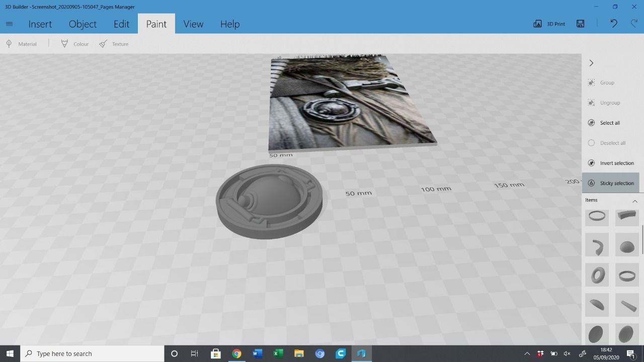Select the flat ring band beside the torus

627,275
